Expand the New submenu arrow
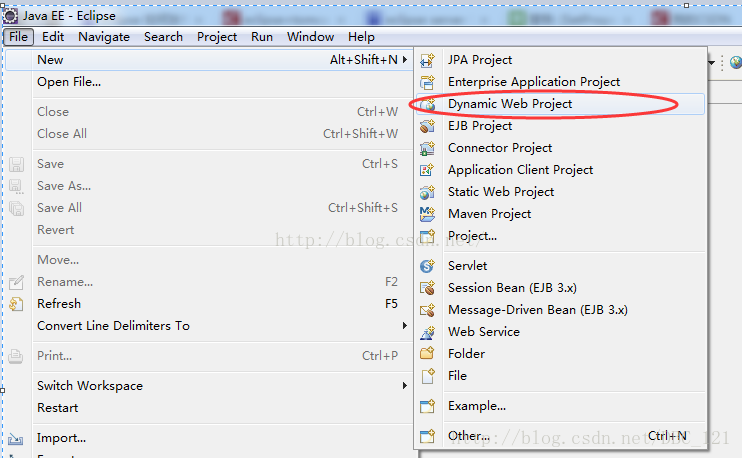The width and height of the screenshot is (742, 458). pos(405,60)
